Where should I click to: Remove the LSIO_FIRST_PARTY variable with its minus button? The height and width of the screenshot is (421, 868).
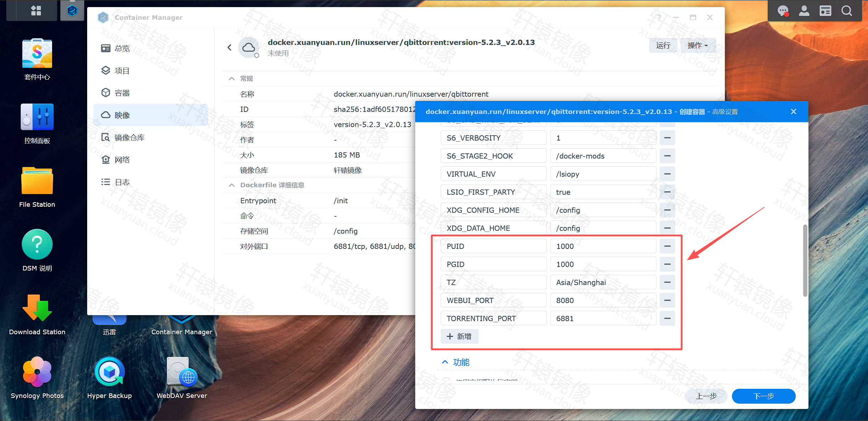(667, 192)
